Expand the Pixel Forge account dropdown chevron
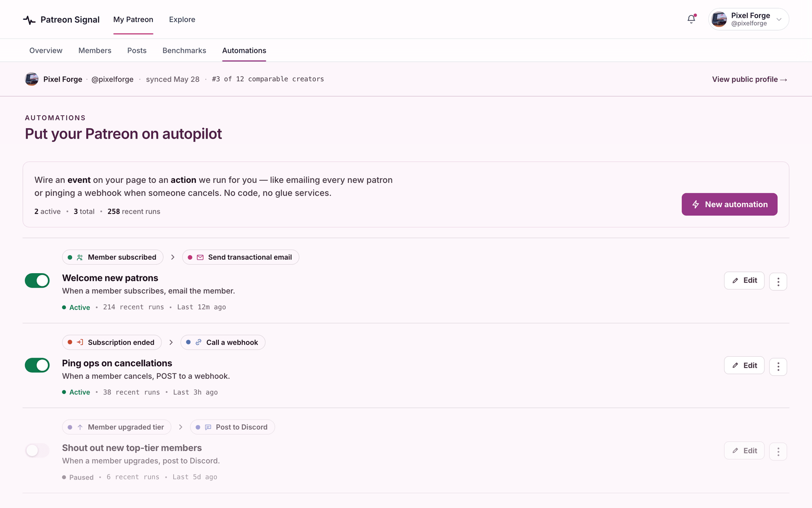 coord(779,19)
